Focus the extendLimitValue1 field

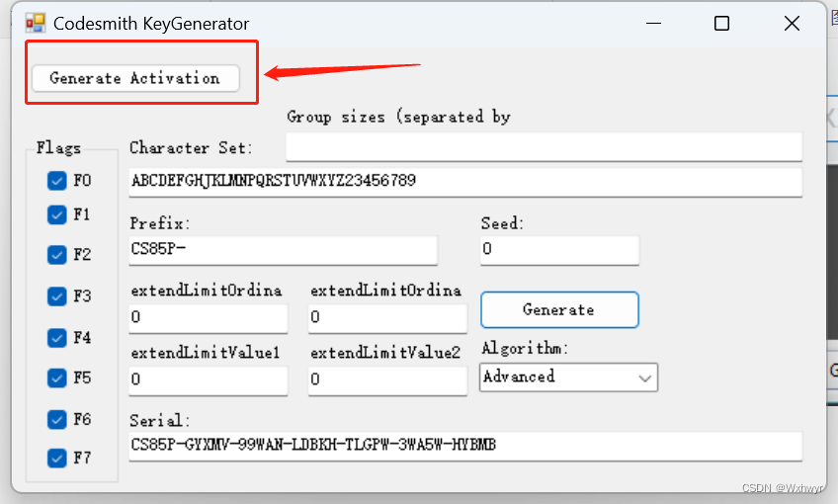208,380
